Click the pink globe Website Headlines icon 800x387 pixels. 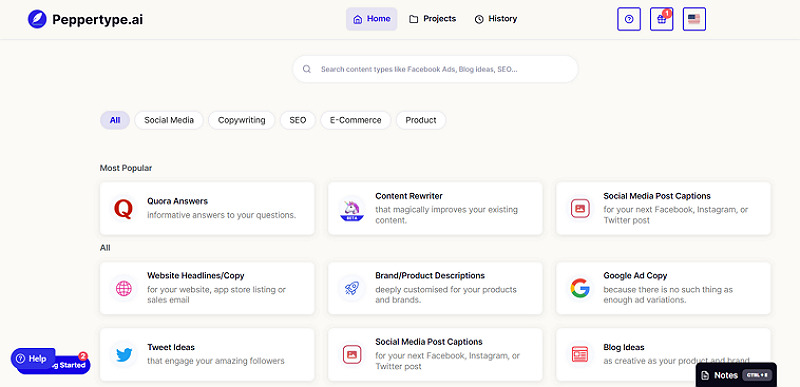123,289
